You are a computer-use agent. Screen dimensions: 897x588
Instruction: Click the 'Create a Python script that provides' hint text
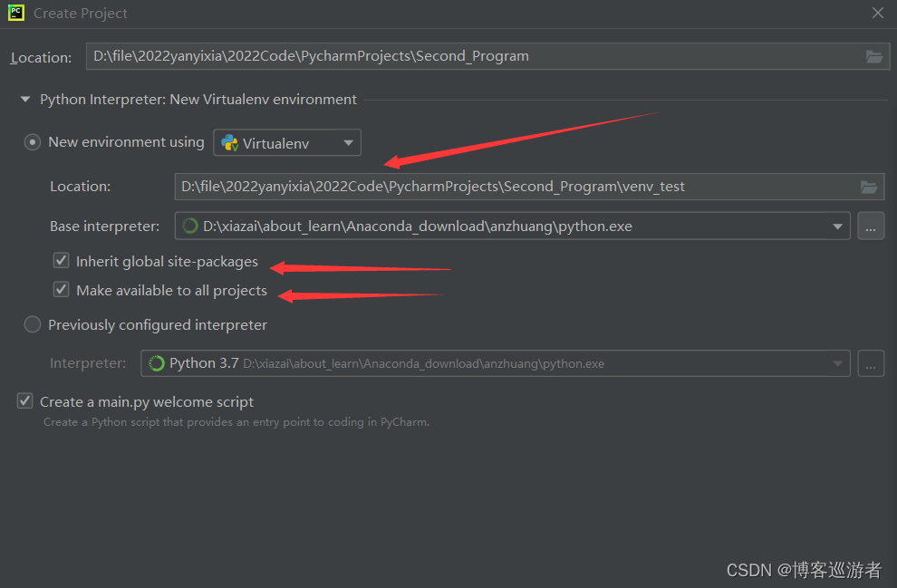(x=236, y=422)
